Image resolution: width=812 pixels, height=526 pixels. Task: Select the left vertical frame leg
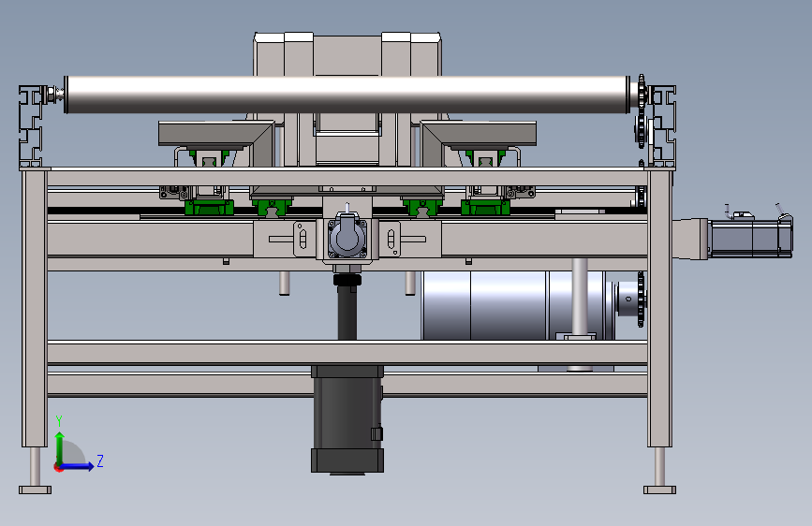[35, 309]
